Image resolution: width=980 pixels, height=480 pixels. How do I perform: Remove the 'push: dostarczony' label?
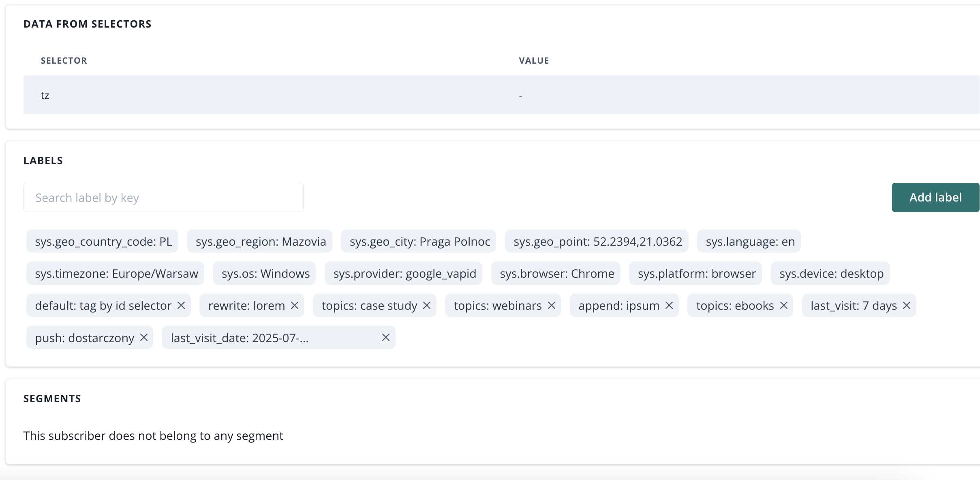coord(144,337)
